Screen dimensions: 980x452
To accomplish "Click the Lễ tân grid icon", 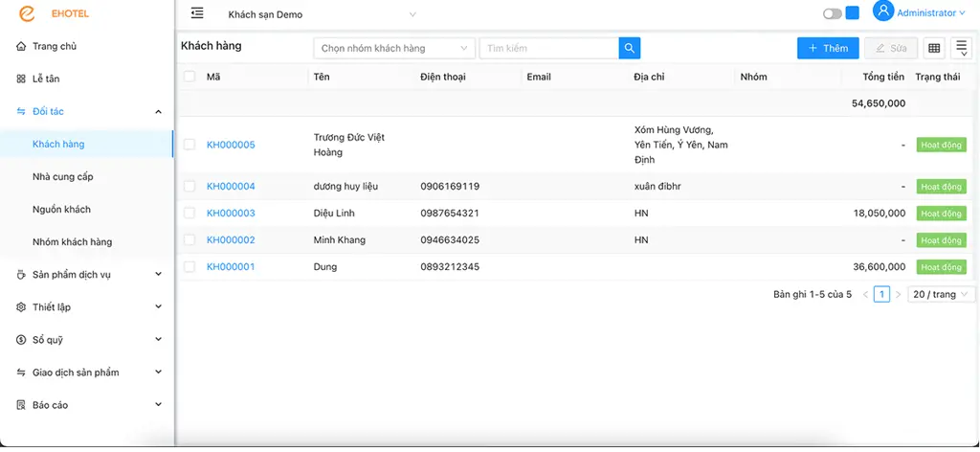I will 21,79.
